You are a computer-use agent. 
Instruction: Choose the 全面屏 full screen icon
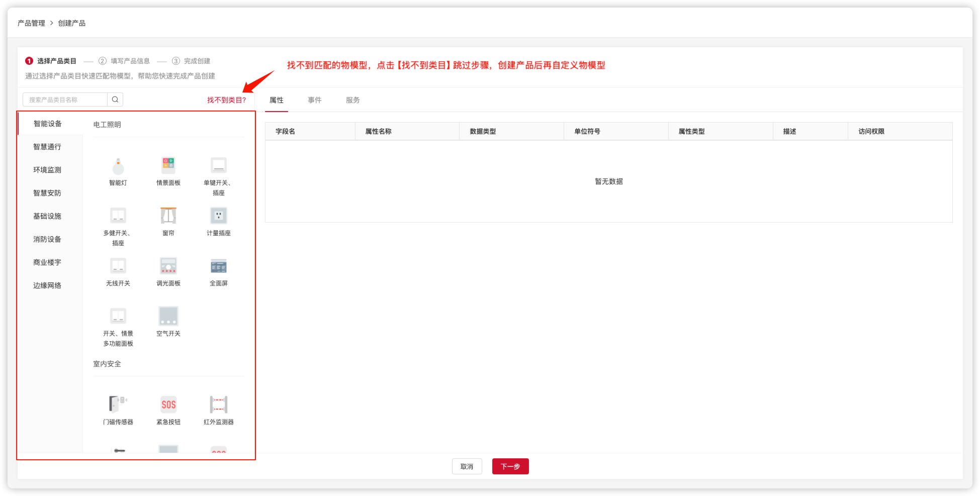coord(219,266)
